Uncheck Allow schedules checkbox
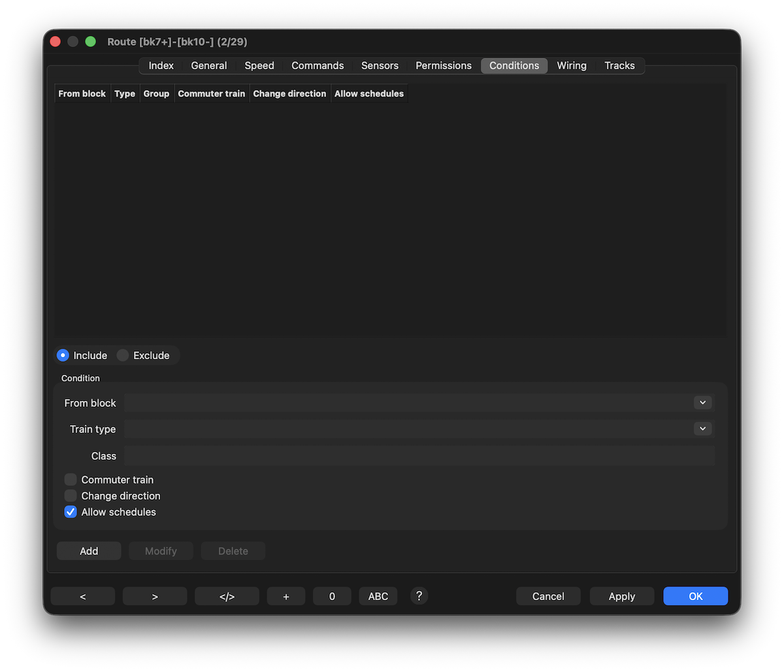 (x=71, y=512)
